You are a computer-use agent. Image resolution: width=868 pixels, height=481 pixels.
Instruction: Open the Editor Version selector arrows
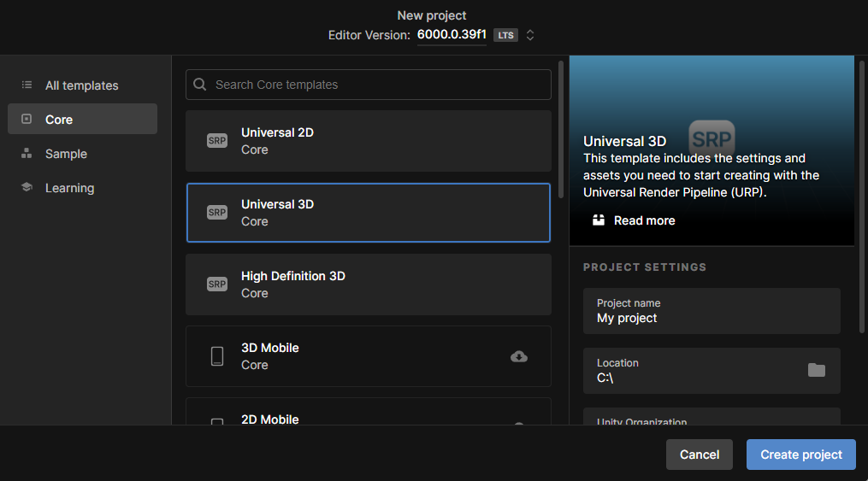529,35
